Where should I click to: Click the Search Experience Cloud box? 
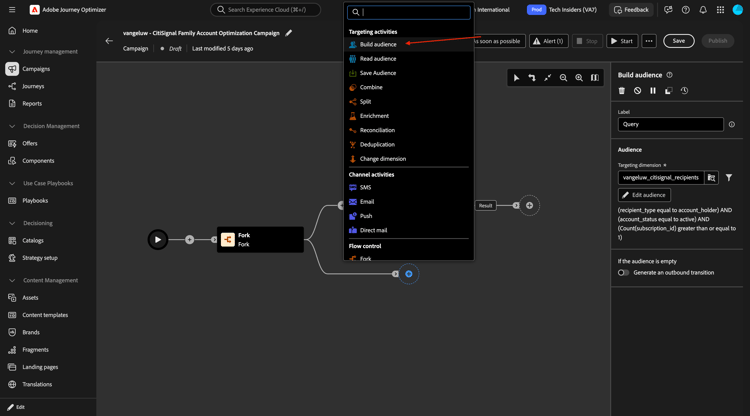(x=265, y=10)
